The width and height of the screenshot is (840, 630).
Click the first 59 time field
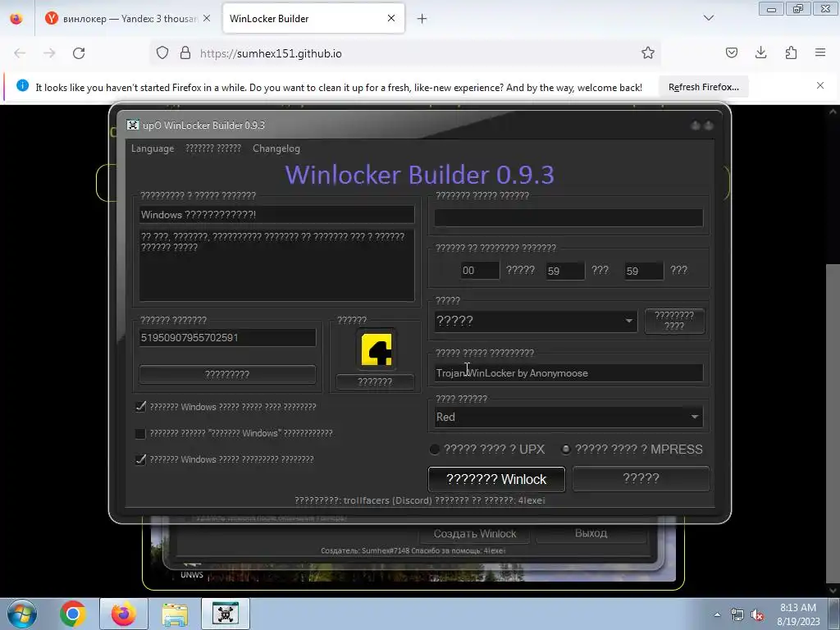pyautogui.click(x=564, y=271)
